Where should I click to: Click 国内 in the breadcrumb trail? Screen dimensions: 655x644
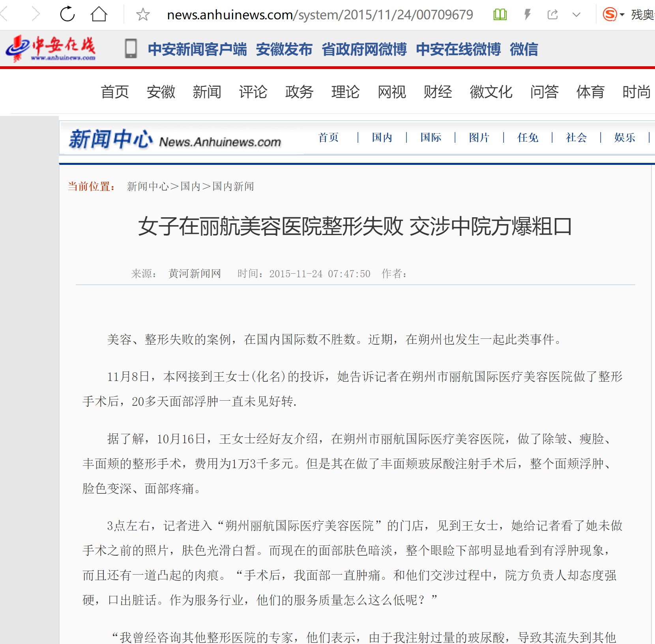coord(191,186)
